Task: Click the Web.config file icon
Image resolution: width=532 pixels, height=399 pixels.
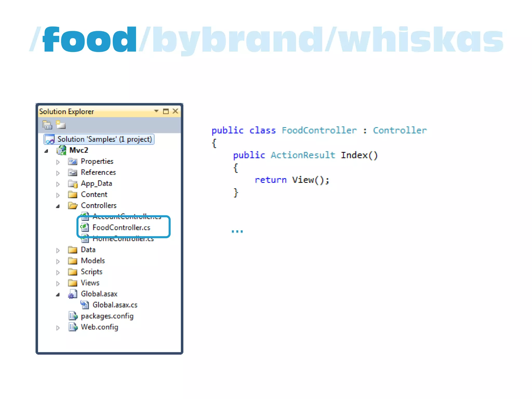Action: click(73, 327)
